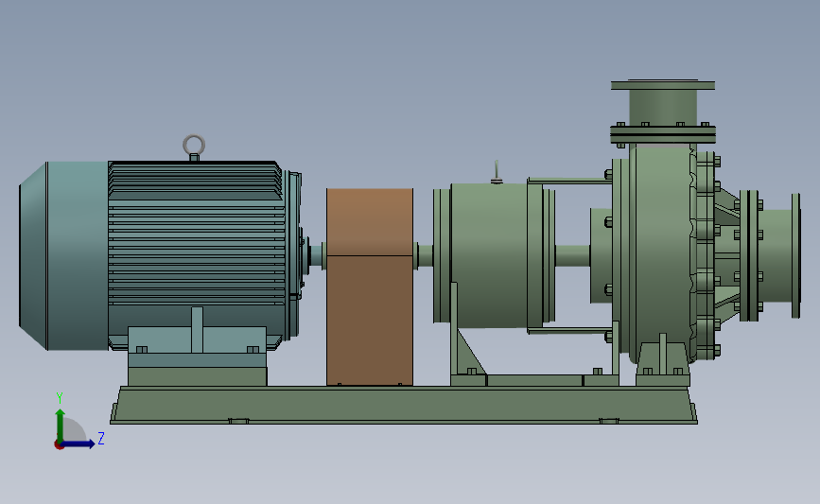Select the suction inlet pipe flange

795,255
